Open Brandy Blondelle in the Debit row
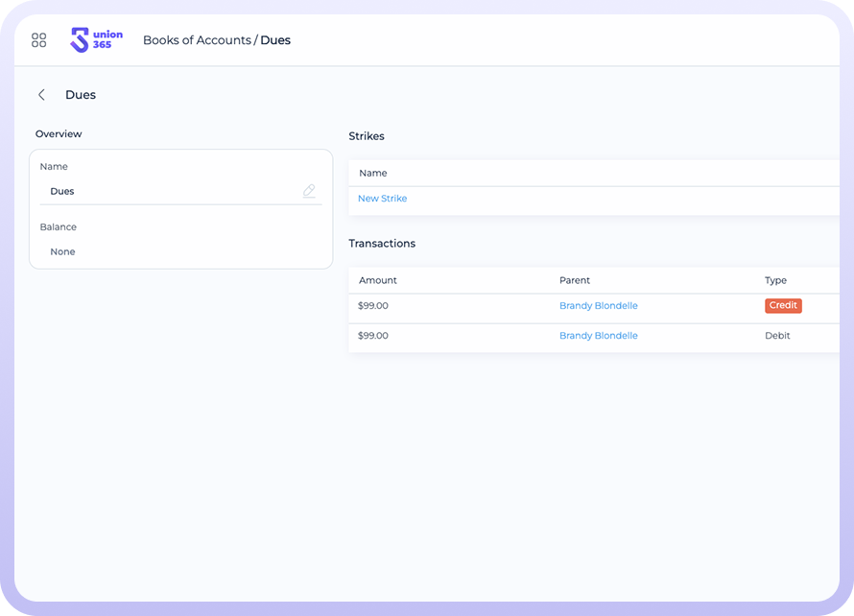This screenshot has height=616, width=854. (x=598, y=336)
